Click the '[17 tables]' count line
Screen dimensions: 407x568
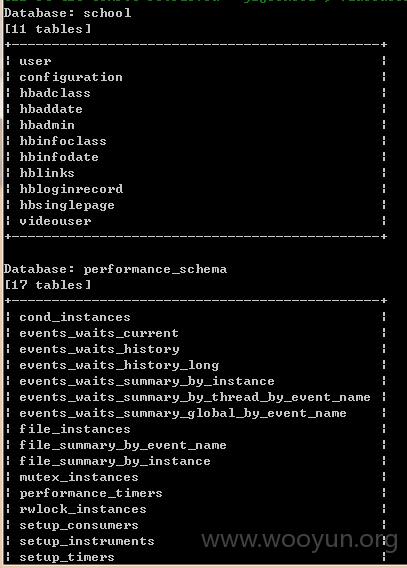tap(47, 285)
